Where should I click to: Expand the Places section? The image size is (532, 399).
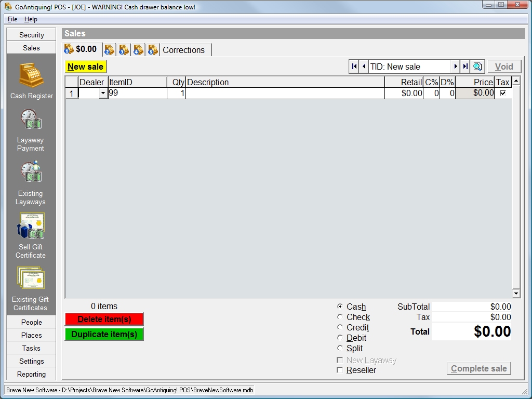31,335
